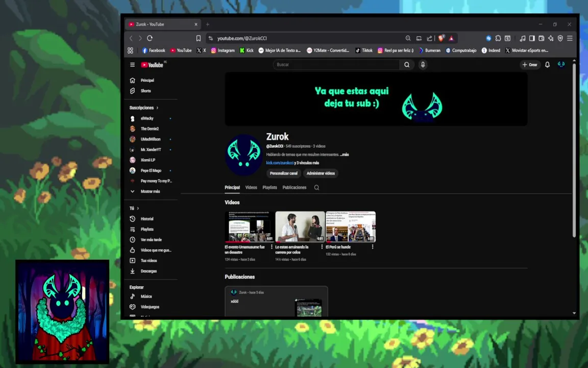Click inside the Buscar search field

coord(336,64)
